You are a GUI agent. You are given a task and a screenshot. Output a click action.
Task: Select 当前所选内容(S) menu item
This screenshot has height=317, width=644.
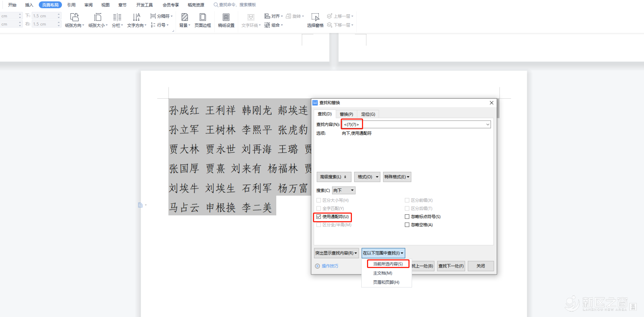[x=388, y=264]
